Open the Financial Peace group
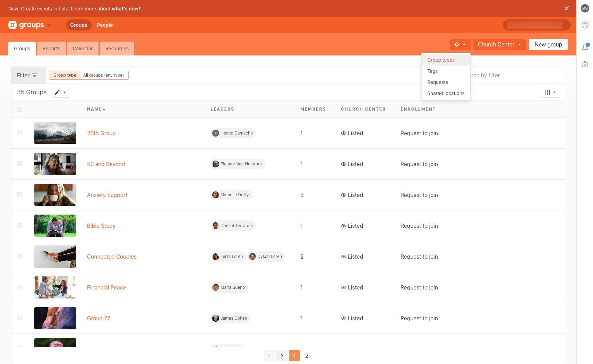Screen dimensions: 593x364 coord(106,287)
